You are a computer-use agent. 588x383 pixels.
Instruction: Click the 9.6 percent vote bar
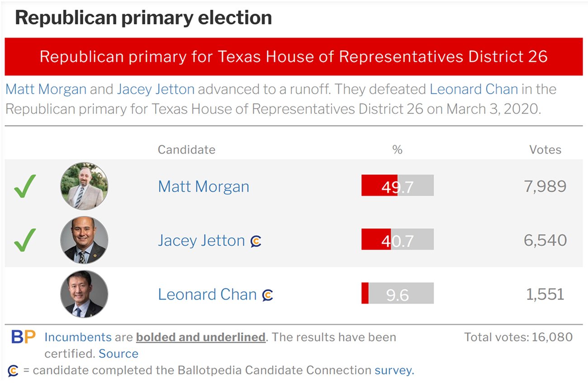coord(397,293)
